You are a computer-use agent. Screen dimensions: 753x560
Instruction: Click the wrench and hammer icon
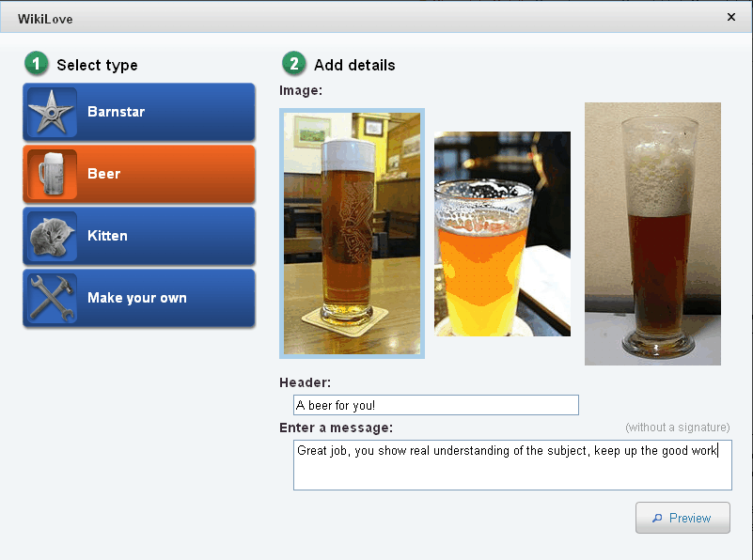(x=51, y=298)
